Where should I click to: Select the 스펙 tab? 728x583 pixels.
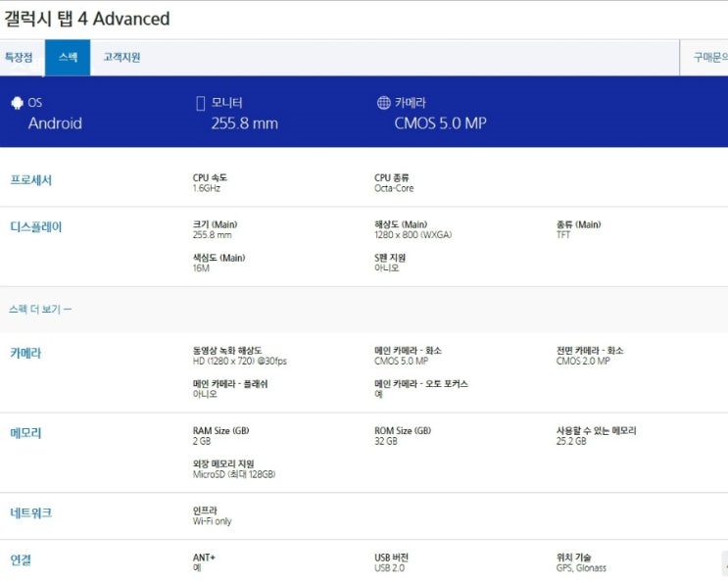pos(68,58)
